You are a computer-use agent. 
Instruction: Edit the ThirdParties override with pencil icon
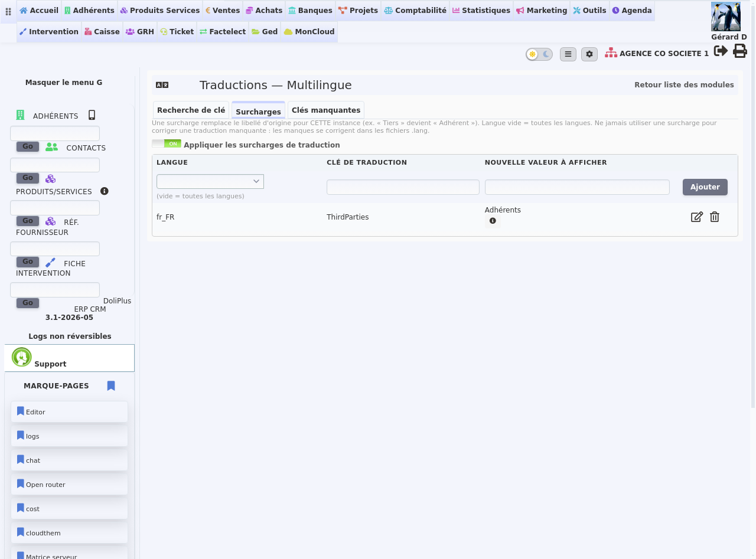(x=697, y=217)
